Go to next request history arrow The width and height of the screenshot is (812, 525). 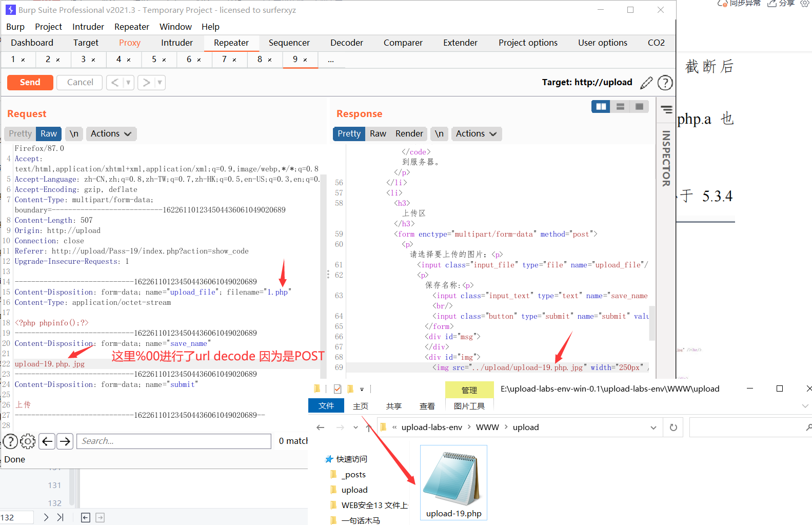tap(146, 82)
